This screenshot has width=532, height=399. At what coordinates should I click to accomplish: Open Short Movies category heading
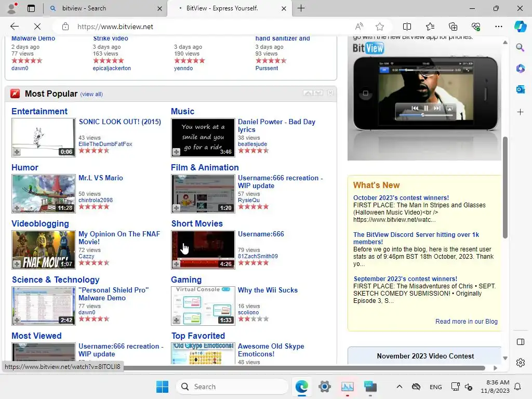[197, 223]
